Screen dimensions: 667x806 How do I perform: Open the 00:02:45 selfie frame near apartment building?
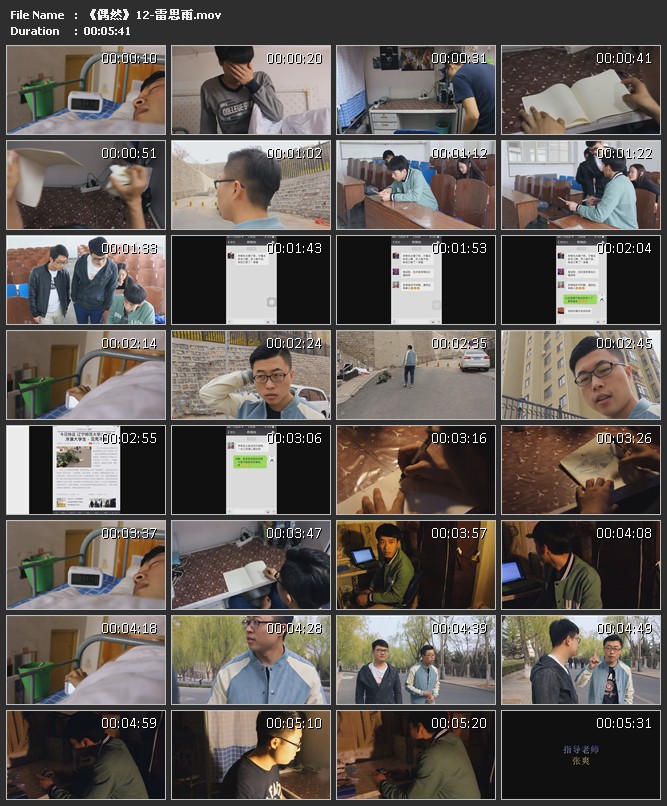tap(581, 375)
